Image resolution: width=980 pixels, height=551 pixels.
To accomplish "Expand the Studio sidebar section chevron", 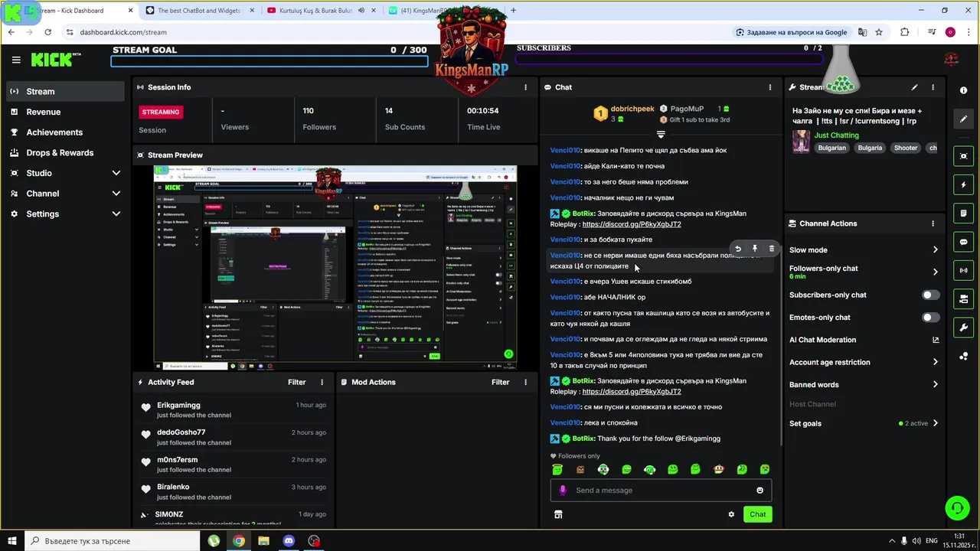I will (116, 173).
